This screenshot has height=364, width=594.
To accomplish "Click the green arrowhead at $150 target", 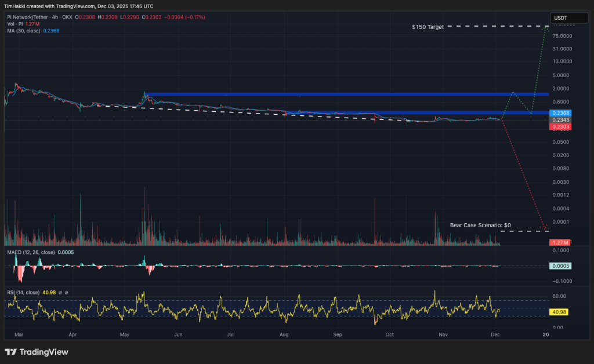I will pos(545,28).
